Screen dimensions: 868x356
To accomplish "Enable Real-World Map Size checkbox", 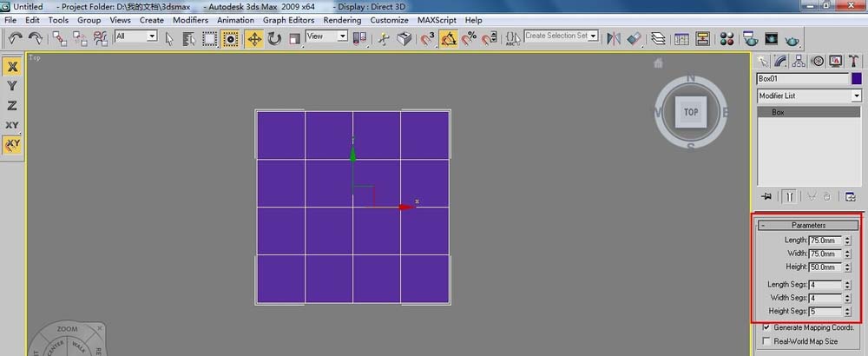I will pyautogui.click(x=766, y=341).
